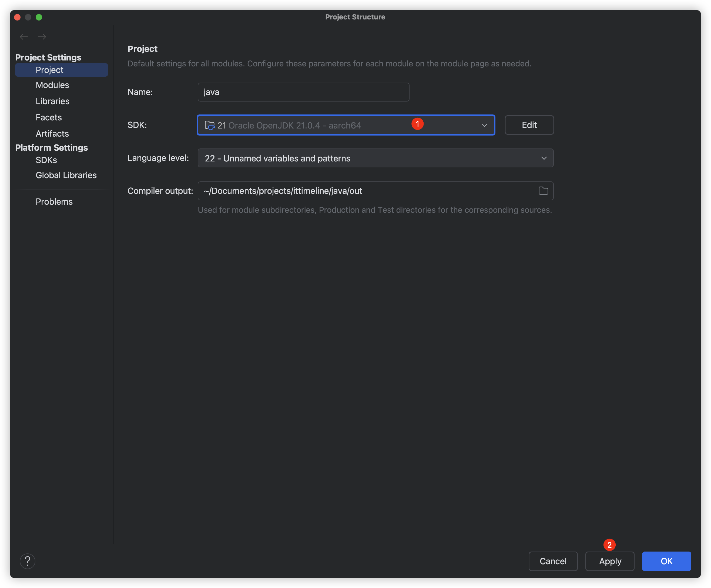
Task: Browse compiler output folder icon
Action: (543, 191)
